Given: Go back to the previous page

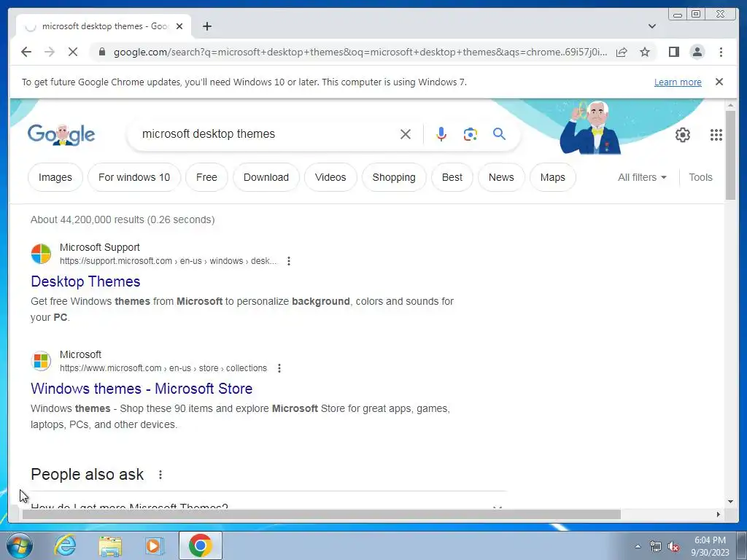Looking at the screenshot, I should click(x=26, y=52).
